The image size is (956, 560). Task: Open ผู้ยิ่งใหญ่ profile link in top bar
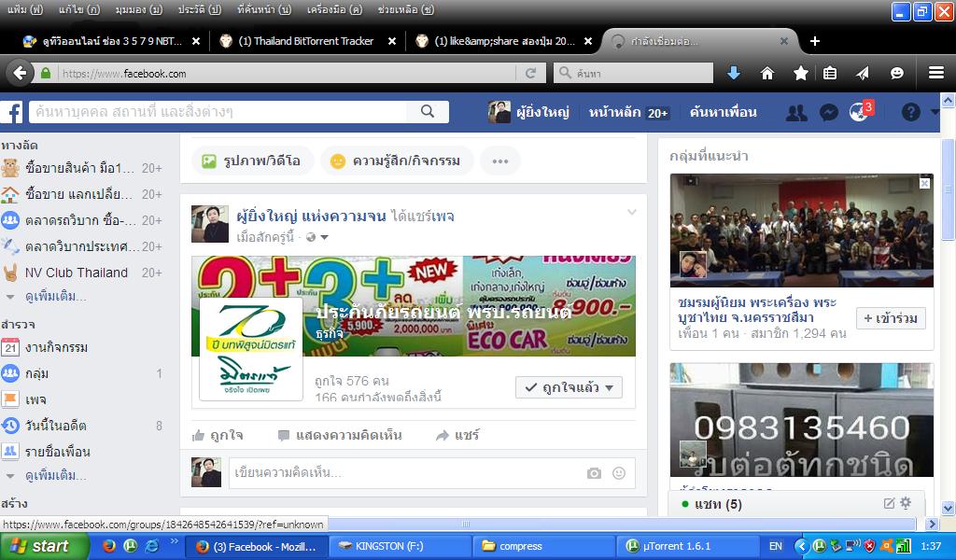tap(528, 112)
